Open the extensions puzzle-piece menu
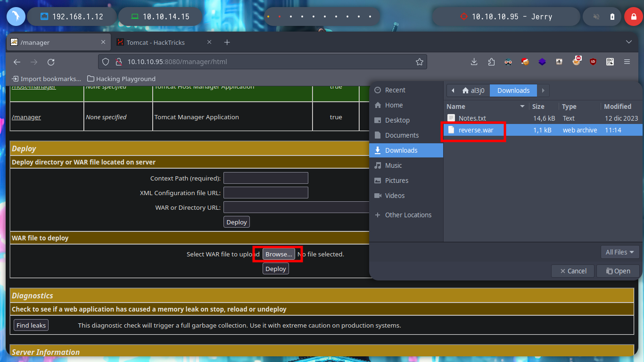644x362 pixels. coord(491,62)
